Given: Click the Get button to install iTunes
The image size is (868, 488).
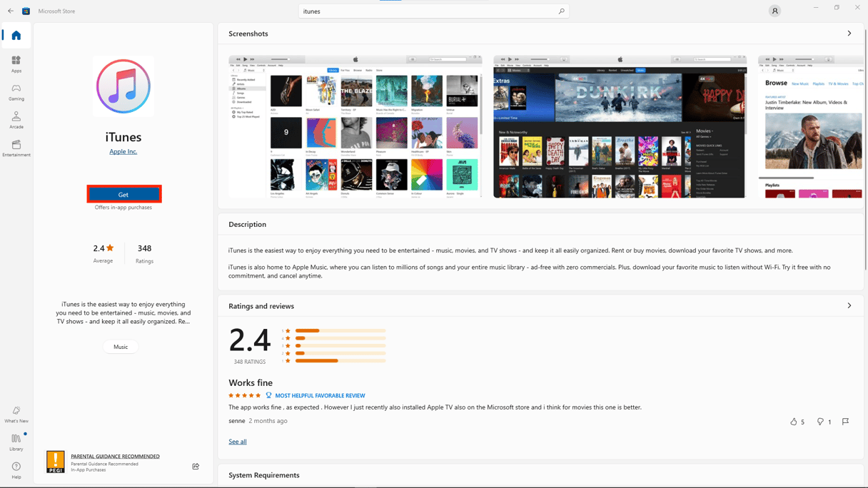Looking at the screenshot, I should click(x=123, y=194).
